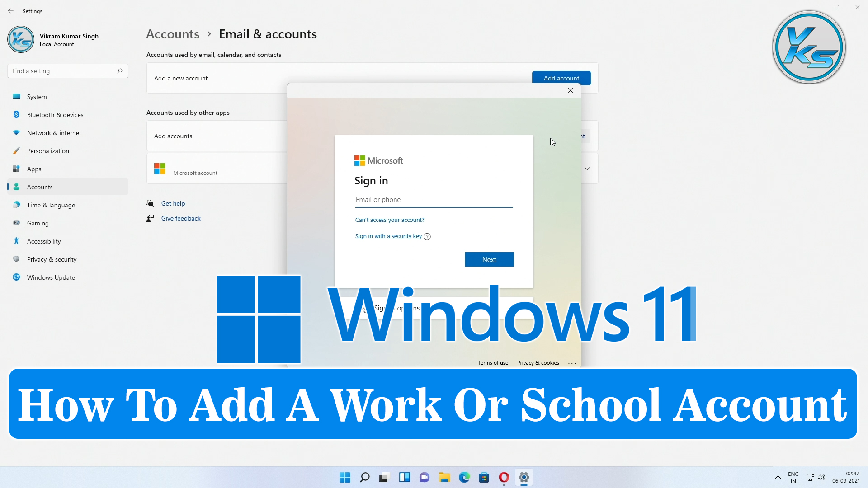Screen dimensions: 868x488
Task: Launch Microsoft Edge from the taskbar
Action: coord(464,477)
